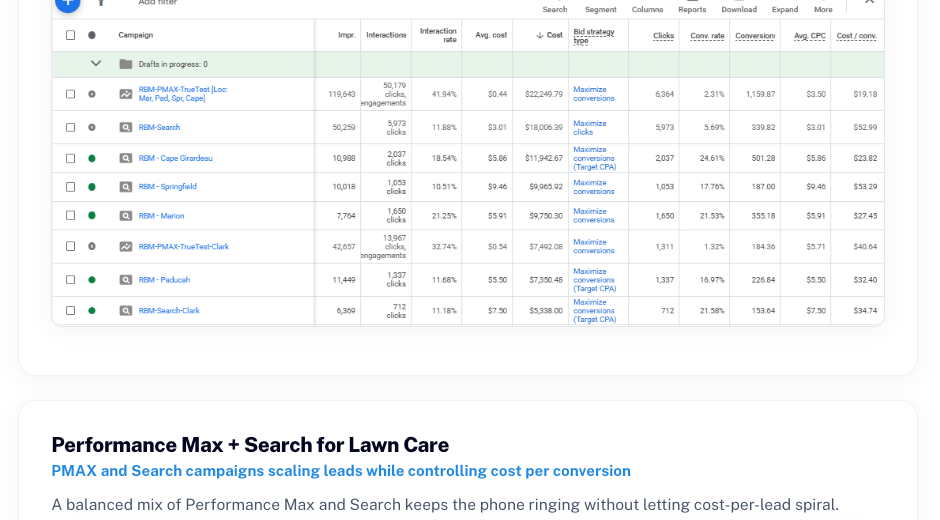Open the RBM - Marion campaign link
This screenshot has height=520, width=940.
pyautogui.click(x=161, y=216)
